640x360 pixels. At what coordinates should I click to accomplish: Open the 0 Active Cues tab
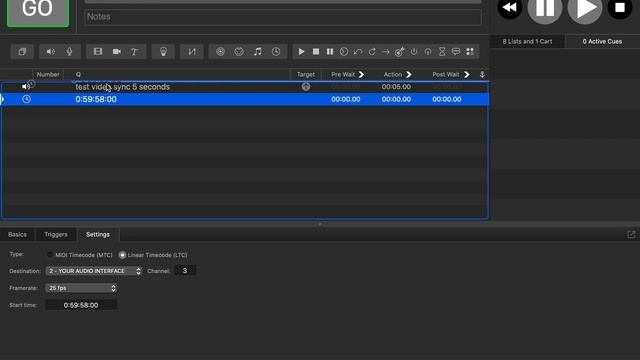click(602, 41)
